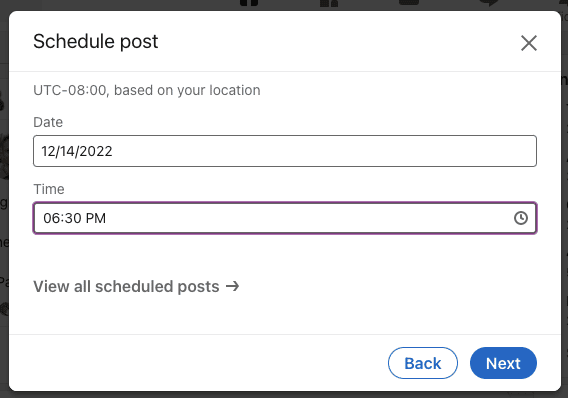Screen dimensions: 568x398
Task: Click the UTC-08:00 timezone note
Action: click(x=147, y=90)
